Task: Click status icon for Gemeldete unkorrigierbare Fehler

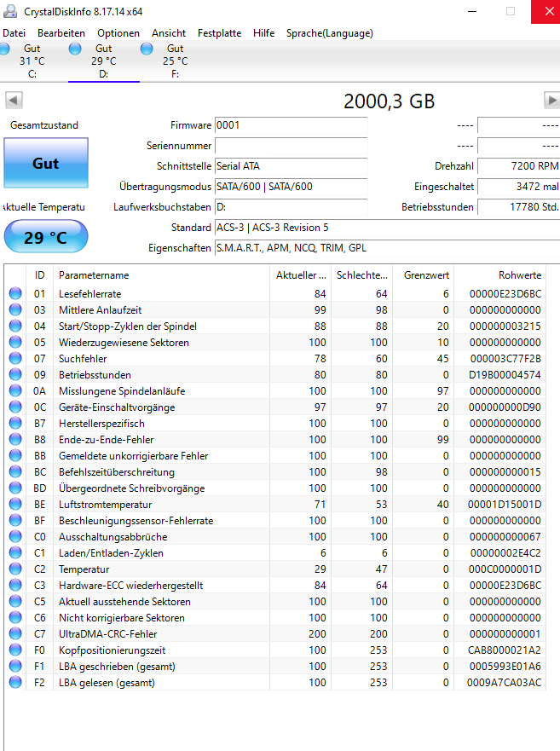Action: click(x=15, y=455)
